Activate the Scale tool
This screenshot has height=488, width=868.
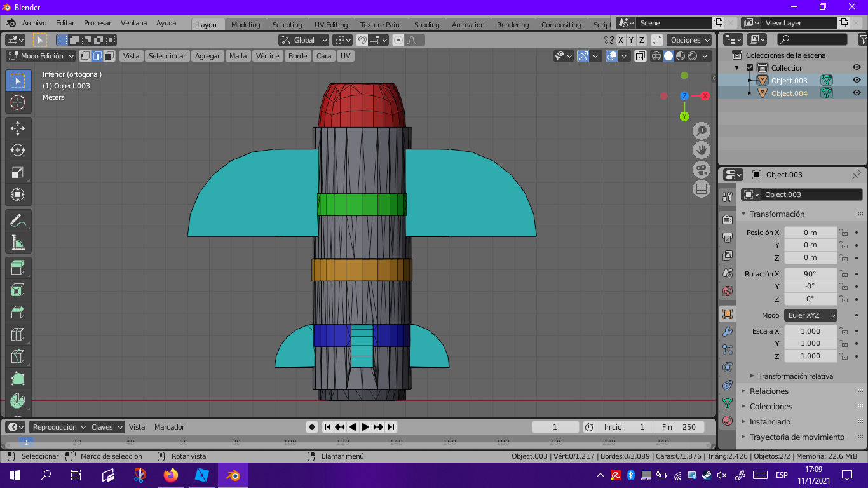point(18,173)
